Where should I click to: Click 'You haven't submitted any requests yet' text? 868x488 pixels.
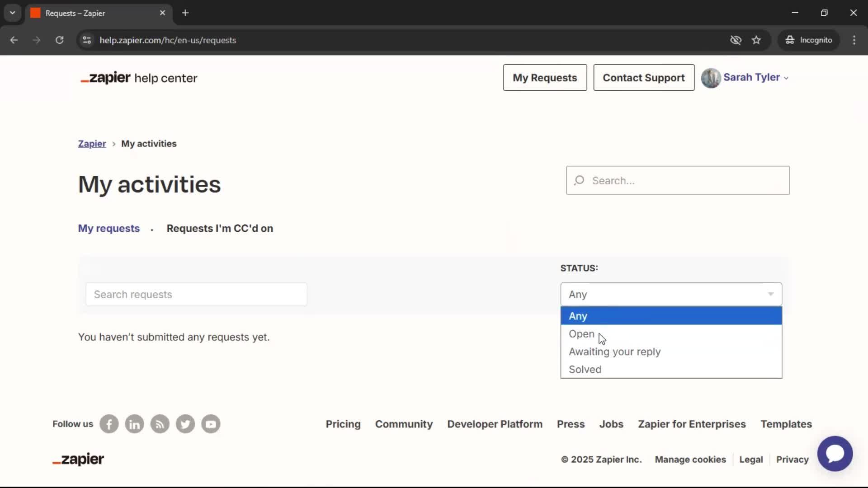(174, 337)
